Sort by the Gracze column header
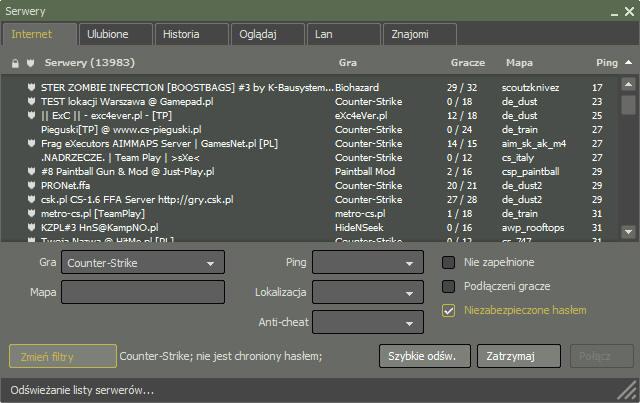 pos(468,62)
